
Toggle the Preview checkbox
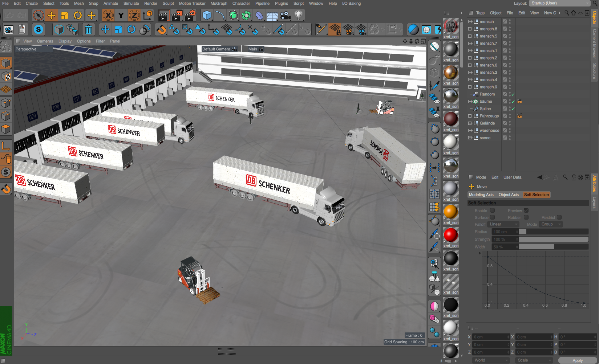coord(526,210)
